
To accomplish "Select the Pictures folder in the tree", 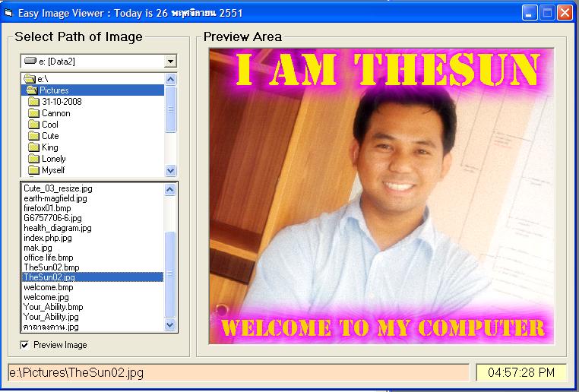I will (x=54, y=90).
